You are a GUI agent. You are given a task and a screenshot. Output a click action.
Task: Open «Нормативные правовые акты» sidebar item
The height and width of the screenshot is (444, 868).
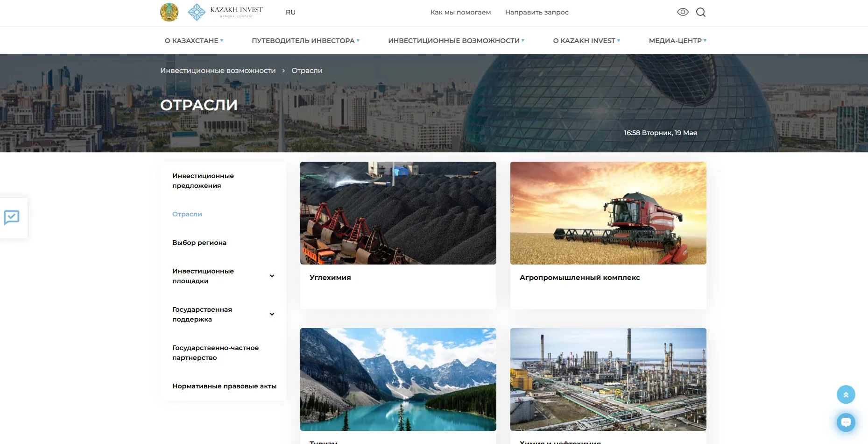(x=224, y=386)
